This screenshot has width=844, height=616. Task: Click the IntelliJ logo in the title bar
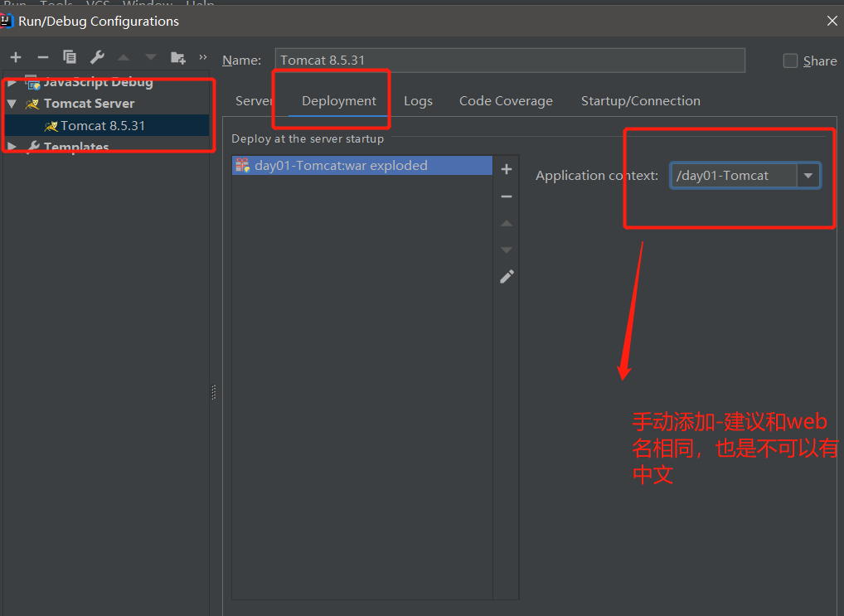tap(7, 21)
